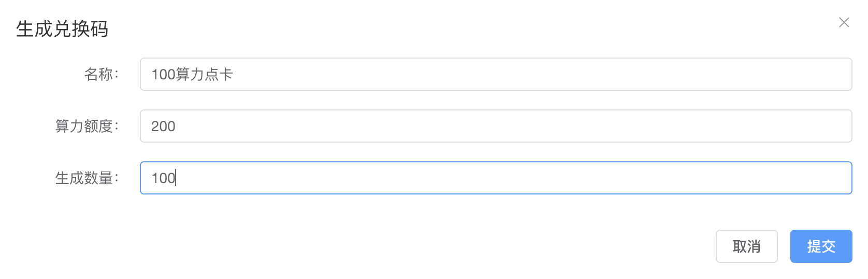Place cursor at value 100 in 生成数量

(163, 178)
